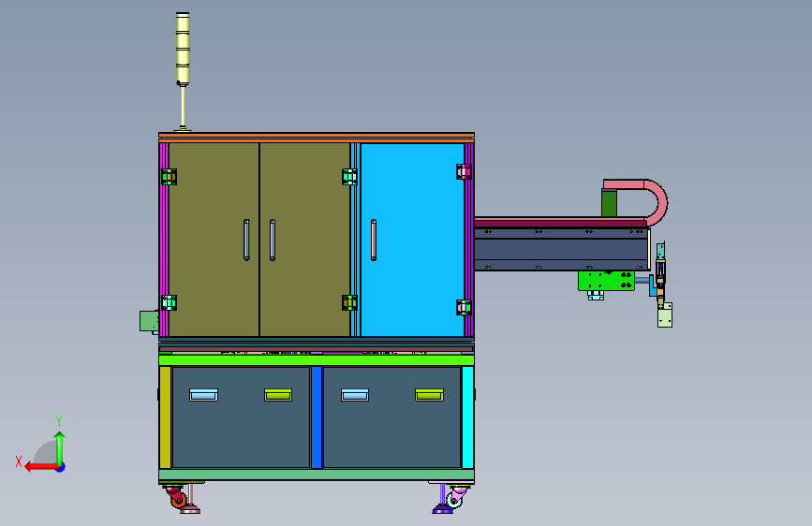Select the lower hinge on the left purple post
812x526 pixels.
coord(169,302)
